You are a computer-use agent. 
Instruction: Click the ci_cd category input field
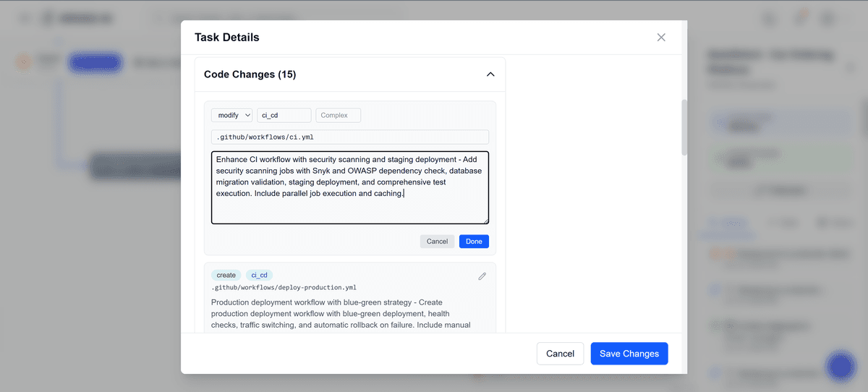coord(284,115)
